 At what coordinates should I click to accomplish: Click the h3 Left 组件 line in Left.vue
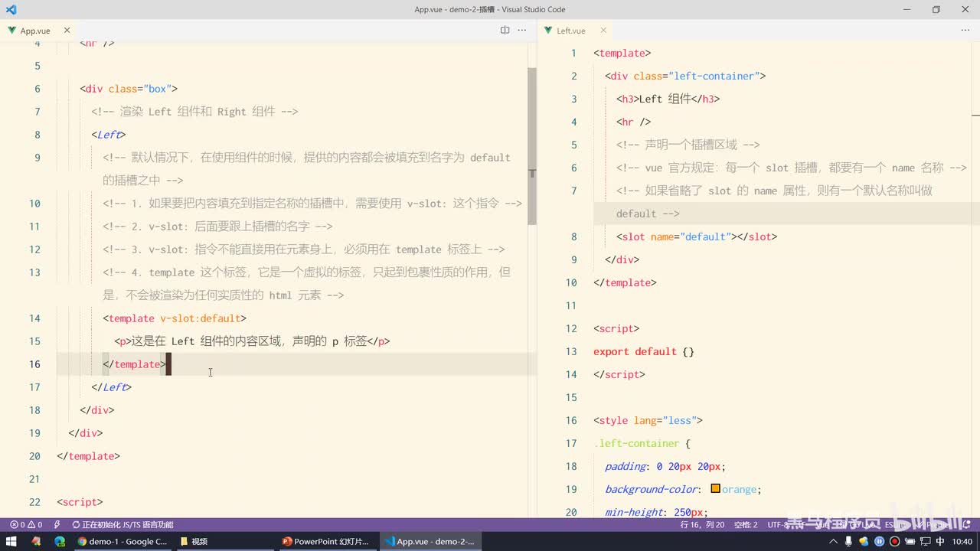point(668,99)
